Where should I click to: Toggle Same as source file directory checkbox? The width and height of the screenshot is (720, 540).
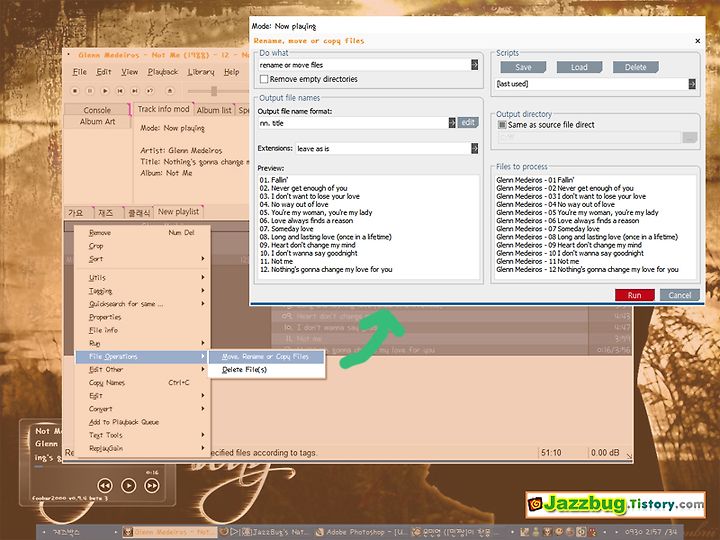(502, 124)
